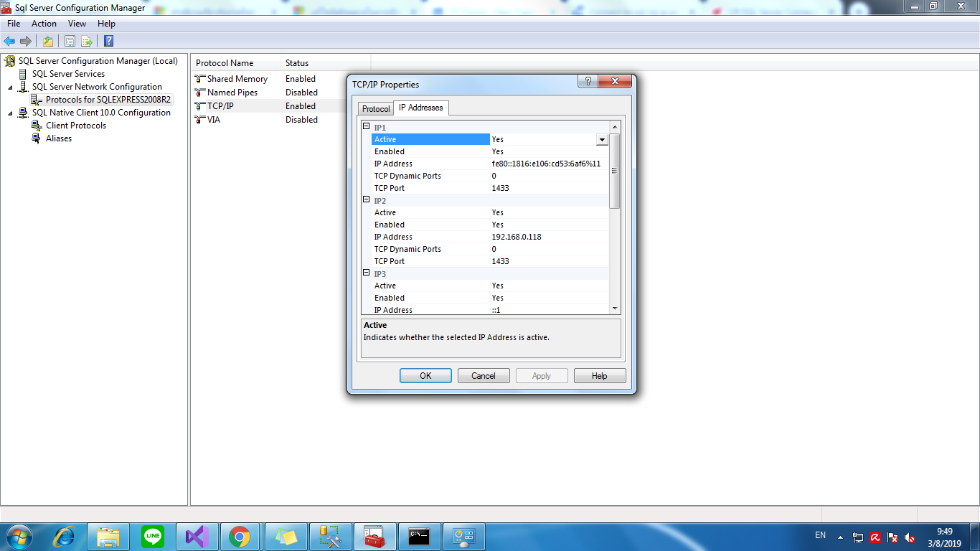Screen dimensions: 980x551
Task: Click property grid scrollbar down arrow
Action: click(614, 309)
